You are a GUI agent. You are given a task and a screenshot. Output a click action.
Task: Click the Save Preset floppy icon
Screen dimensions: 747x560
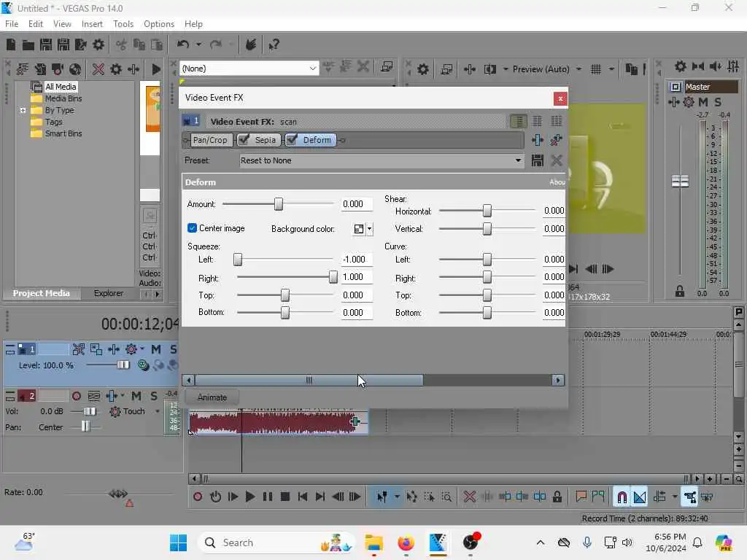pyautogui.click(x=538, y=160)
